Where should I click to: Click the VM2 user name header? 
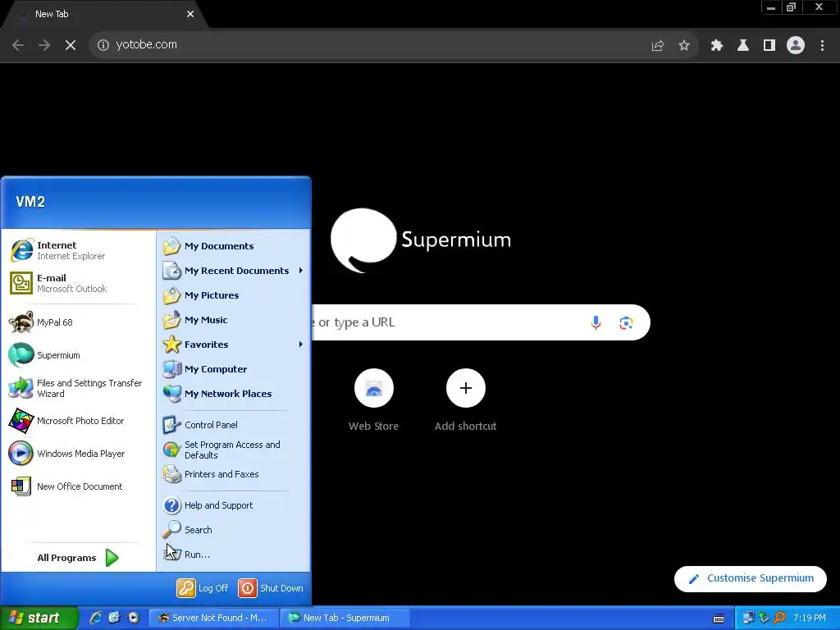(30, 202)
